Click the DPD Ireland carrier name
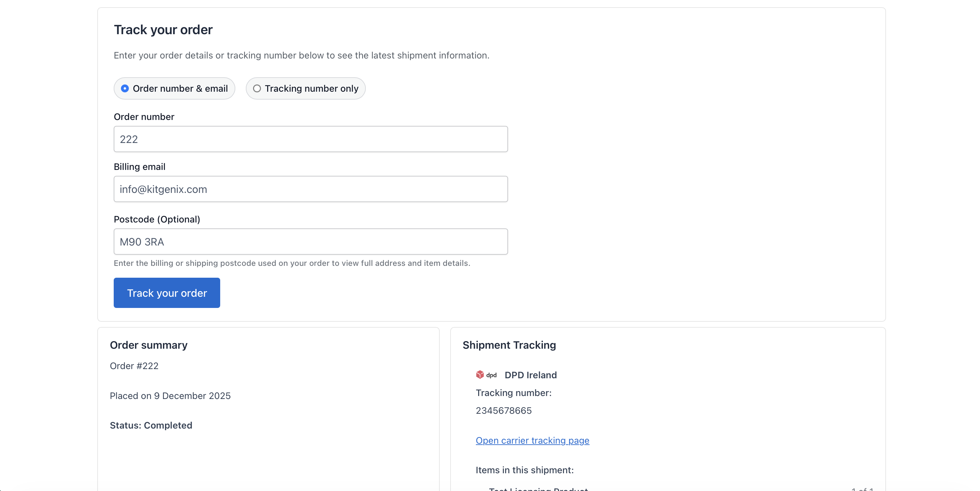 (x=530, y=375)
